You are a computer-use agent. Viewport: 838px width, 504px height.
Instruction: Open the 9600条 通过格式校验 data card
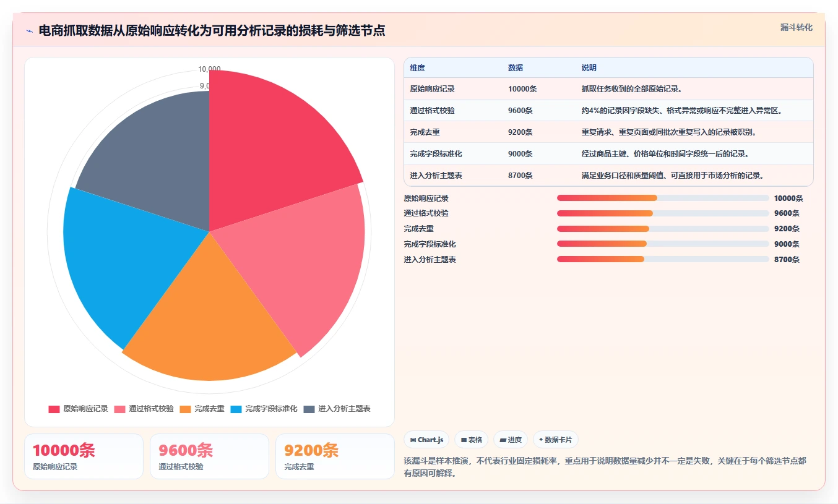click(x=209, y=456)
